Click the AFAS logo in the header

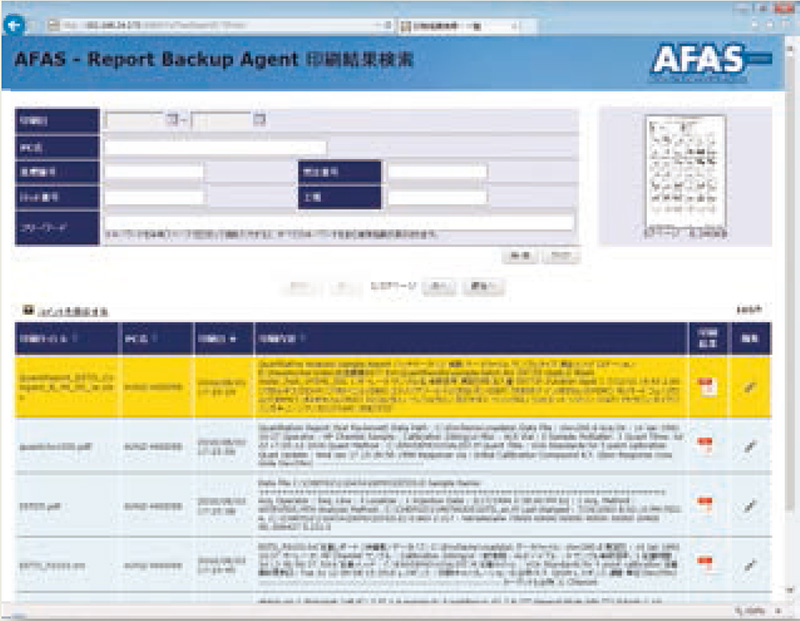point(709,62)
